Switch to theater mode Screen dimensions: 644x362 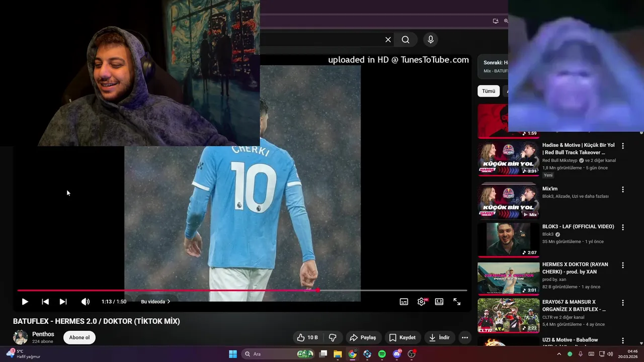click(x=439, y=302)
